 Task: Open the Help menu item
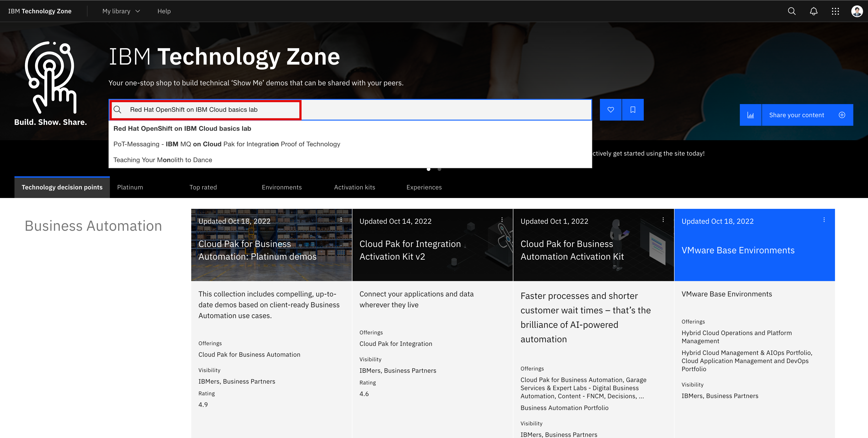(x=164, y=11)
